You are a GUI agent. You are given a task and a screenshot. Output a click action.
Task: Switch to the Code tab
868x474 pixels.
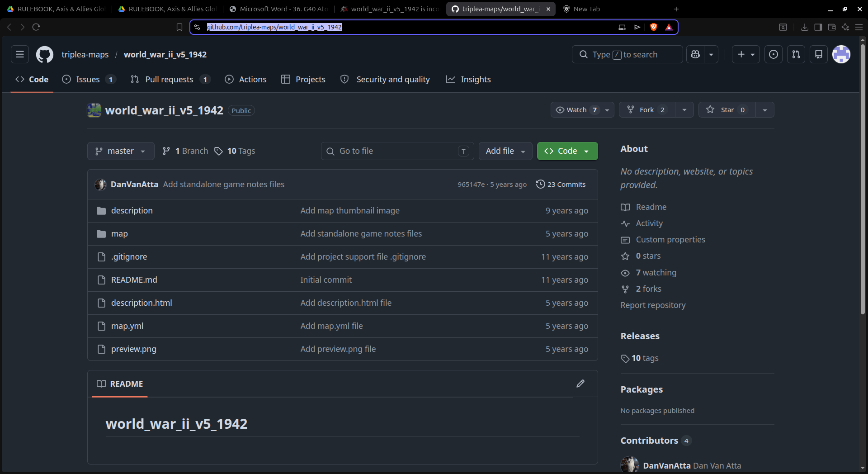click(32, 79)
